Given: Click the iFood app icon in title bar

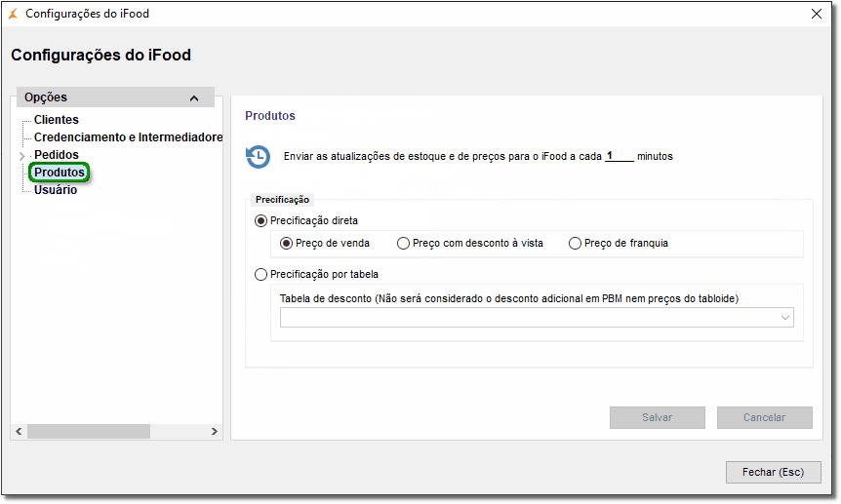Looking at the screenshot, I should click(13, 15).
